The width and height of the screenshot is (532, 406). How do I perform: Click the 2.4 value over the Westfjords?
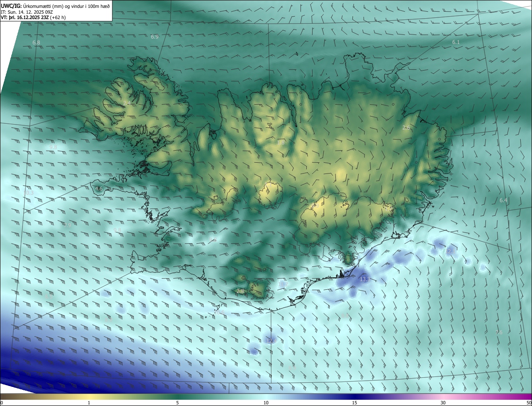127,103
